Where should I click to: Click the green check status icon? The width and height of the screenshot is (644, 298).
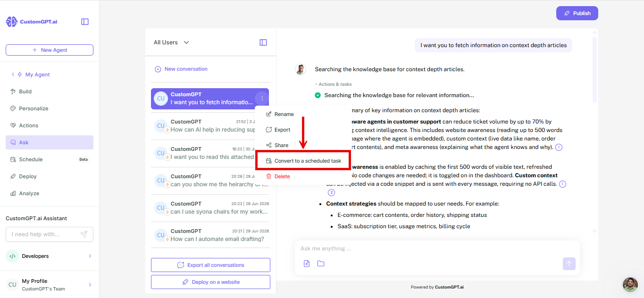click(318, 95)
